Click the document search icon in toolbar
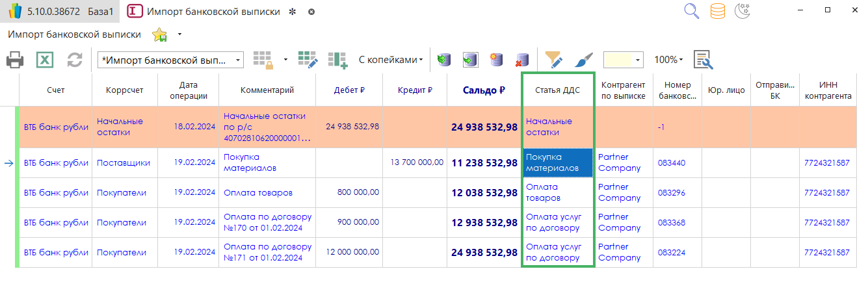Image resolution: width=868 pixels, height=295 pixels. coord(703,60)
